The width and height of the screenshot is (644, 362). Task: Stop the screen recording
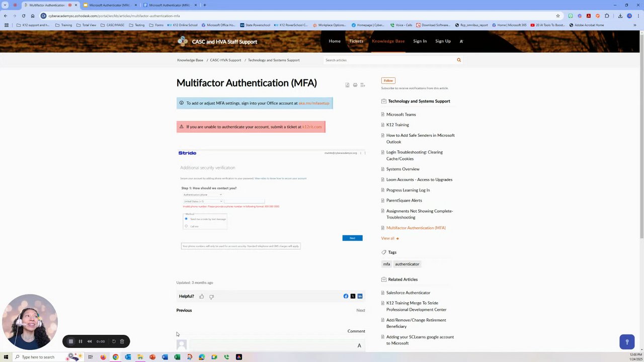coord(70,341)
